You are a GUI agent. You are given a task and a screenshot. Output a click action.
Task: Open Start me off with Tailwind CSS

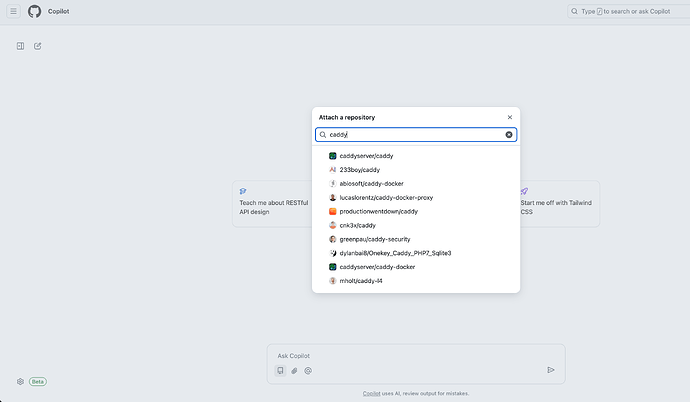point(559,204)
